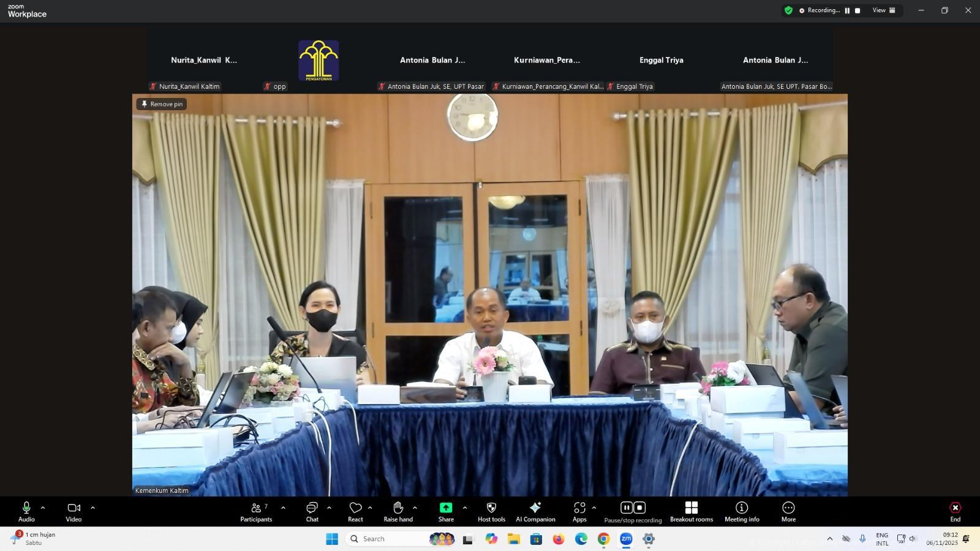Screen dimensions: 980x551
Task: Open the Chat panel
Action: (x=312, y=512)
